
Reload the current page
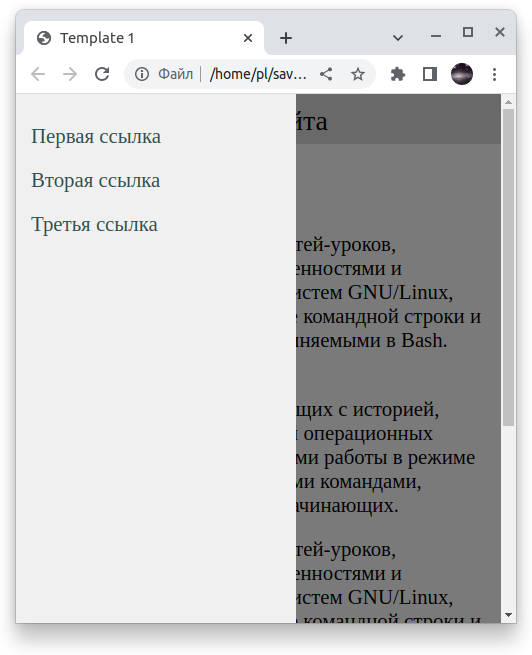point(102,74)
